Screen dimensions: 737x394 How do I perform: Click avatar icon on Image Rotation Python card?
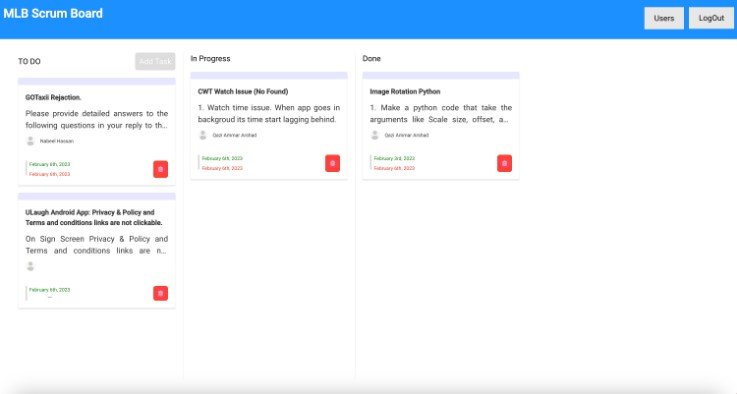(375, 135)
